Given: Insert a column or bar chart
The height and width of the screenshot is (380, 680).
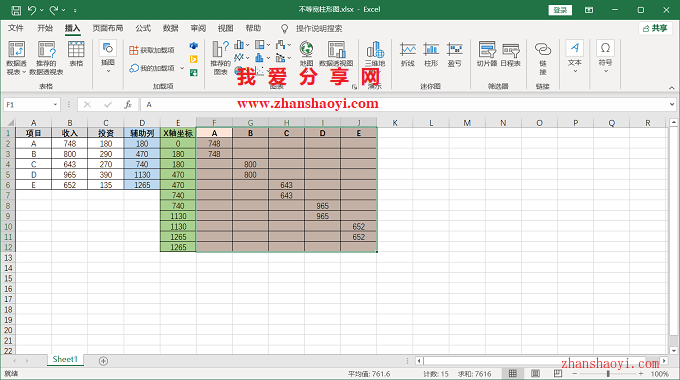Looking at the screenshot, I should (242, 45).
